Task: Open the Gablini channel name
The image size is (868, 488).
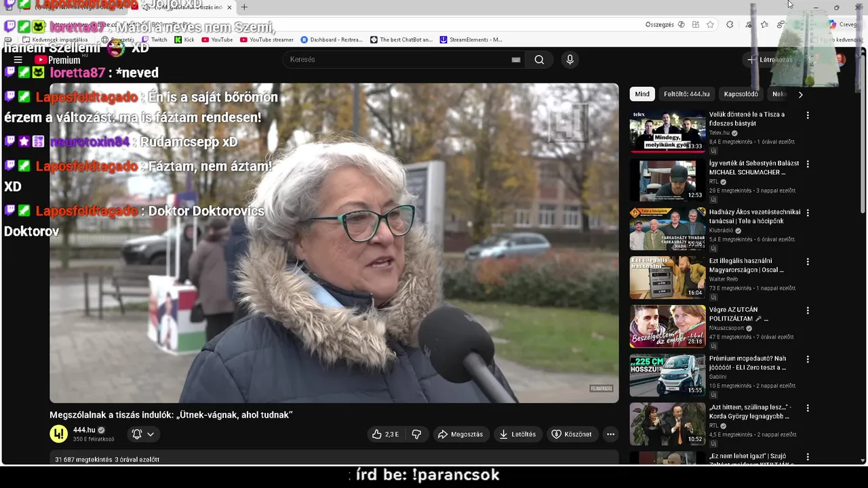Action: click(x=718, y=377)
